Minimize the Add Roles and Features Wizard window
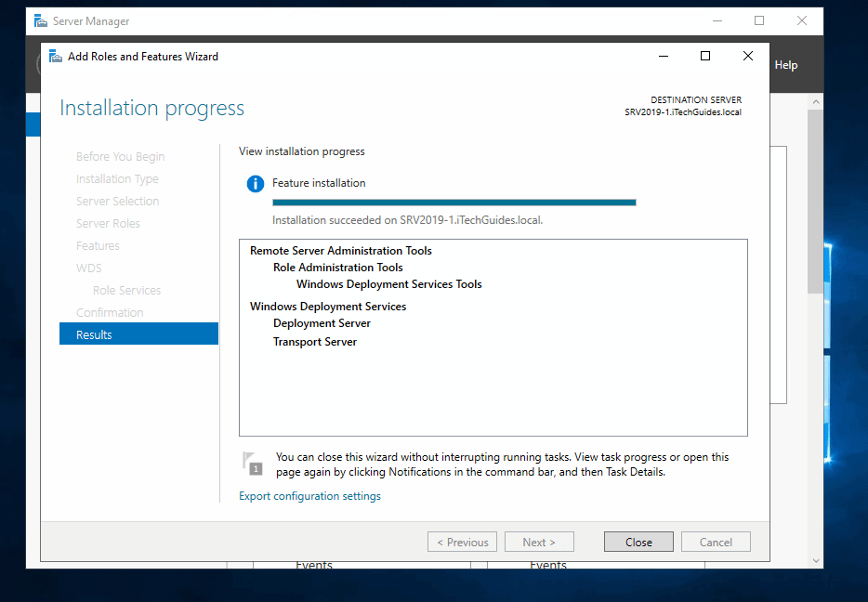This screenshot has width=868, height=602. 663,57
